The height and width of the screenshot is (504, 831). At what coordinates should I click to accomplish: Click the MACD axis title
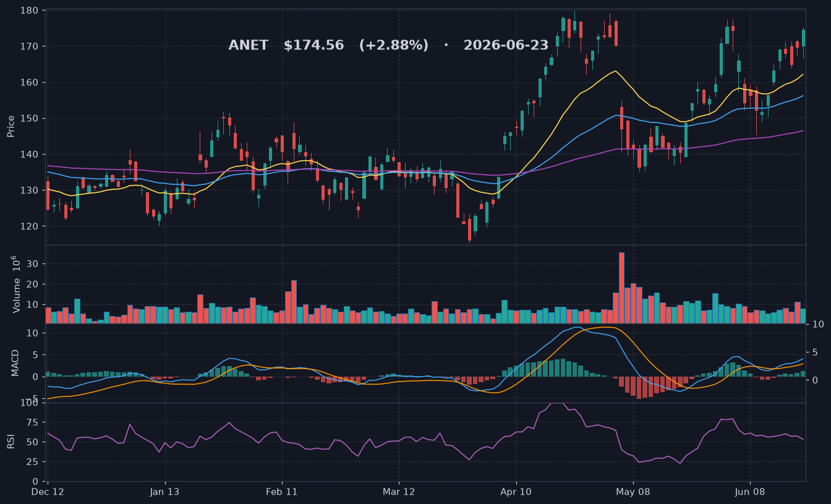(x=15, y=362)
